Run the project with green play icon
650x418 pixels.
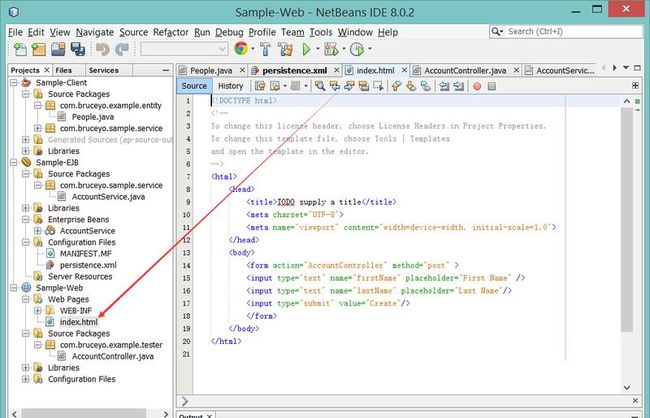pyautogui.click(x=306, y=49)
